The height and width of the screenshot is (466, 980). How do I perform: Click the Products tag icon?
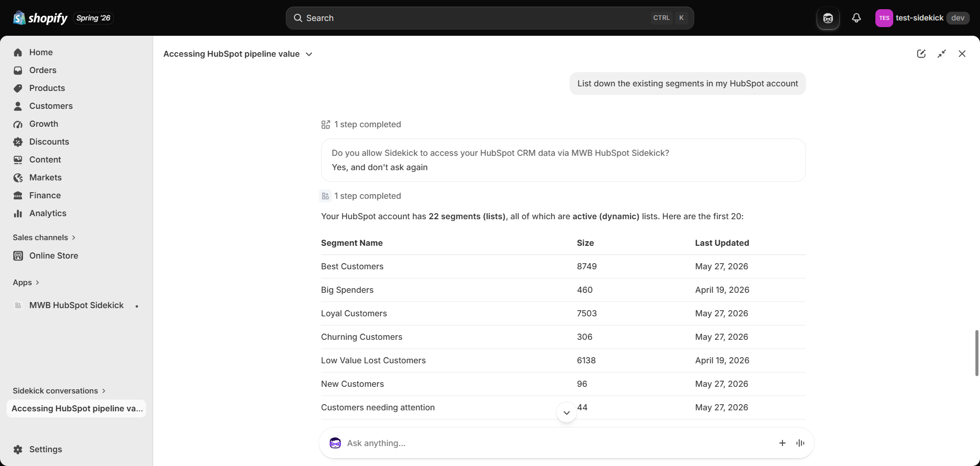[x=18, y=88]
